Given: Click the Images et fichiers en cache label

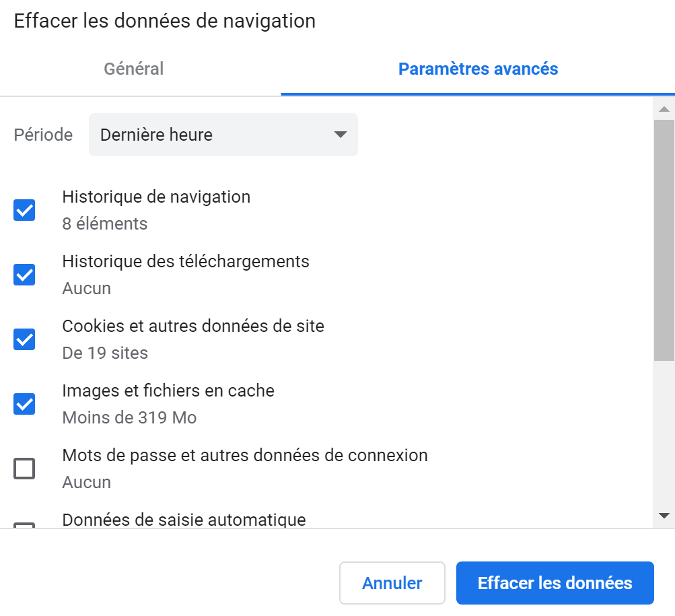Looking at the screenshot, I should coord(168,390).
